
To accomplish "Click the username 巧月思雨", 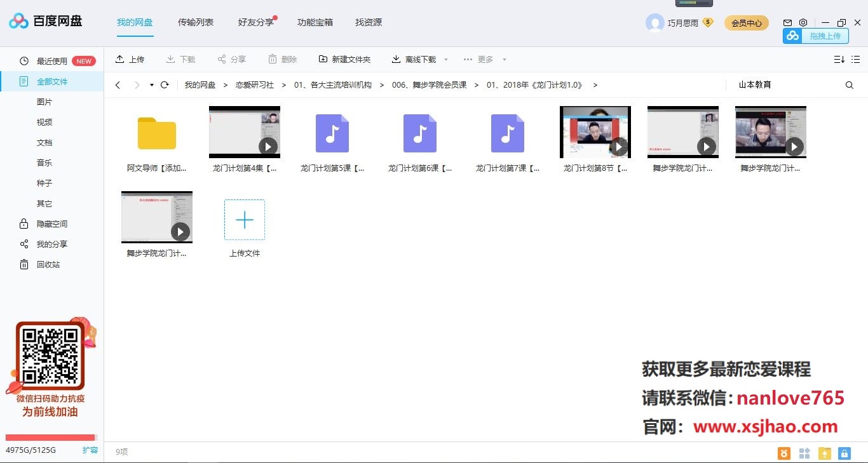I will (683, 23).
